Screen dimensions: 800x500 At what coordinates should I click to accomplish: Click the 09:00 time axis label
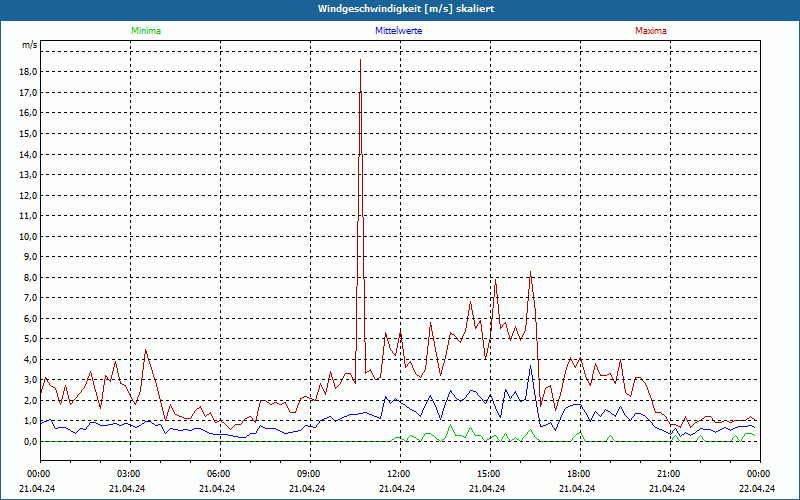pyautogui.click(x=310, y=474)
